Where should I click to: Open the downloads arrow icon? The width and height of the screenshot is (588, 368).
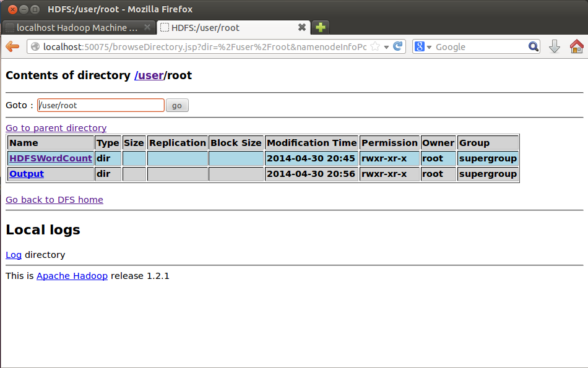coord(554,46)
